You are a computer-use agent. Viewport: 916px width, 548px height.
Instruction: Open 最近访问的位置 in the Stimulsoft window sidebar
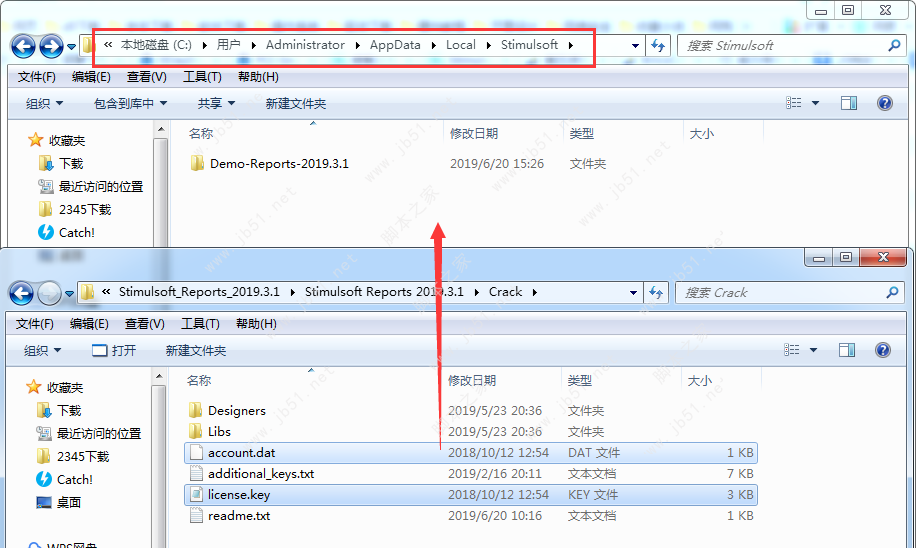pos(91,186)
